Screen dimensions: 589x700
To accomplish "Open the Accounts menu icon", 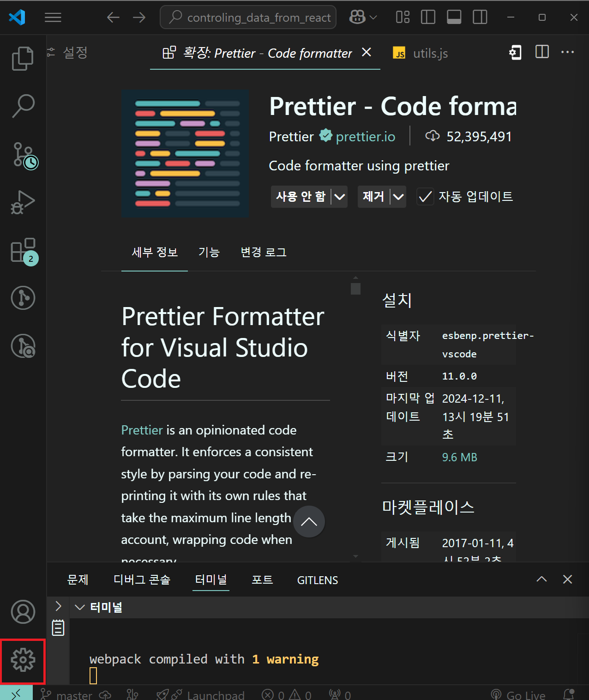I will tap(23, 612).
